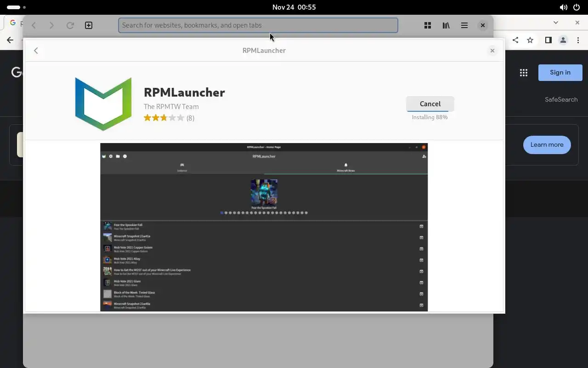Open the power menu in the top bar
Viewport: 588px width, 368px height.
pos(577,7)
